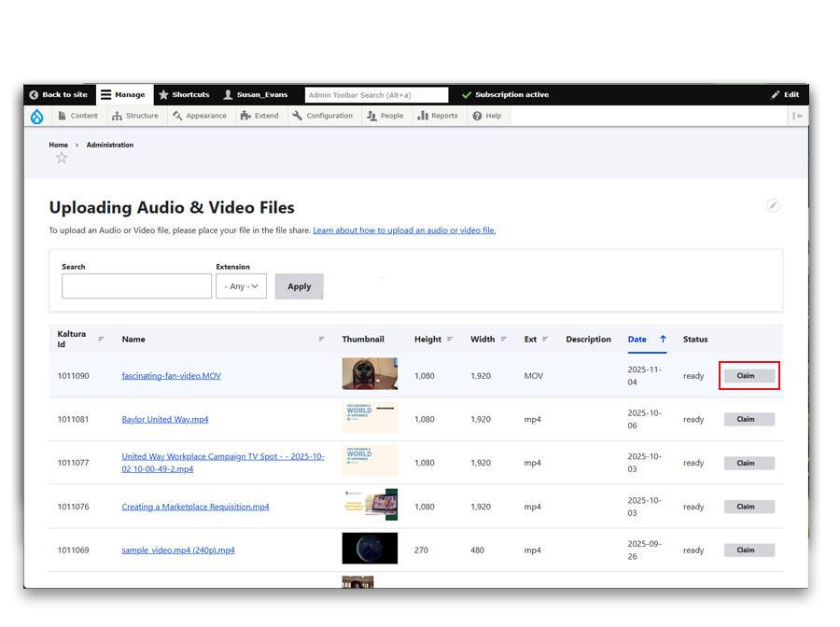Click the Marketplace Requisition thumbnail

tap(370, 505)
